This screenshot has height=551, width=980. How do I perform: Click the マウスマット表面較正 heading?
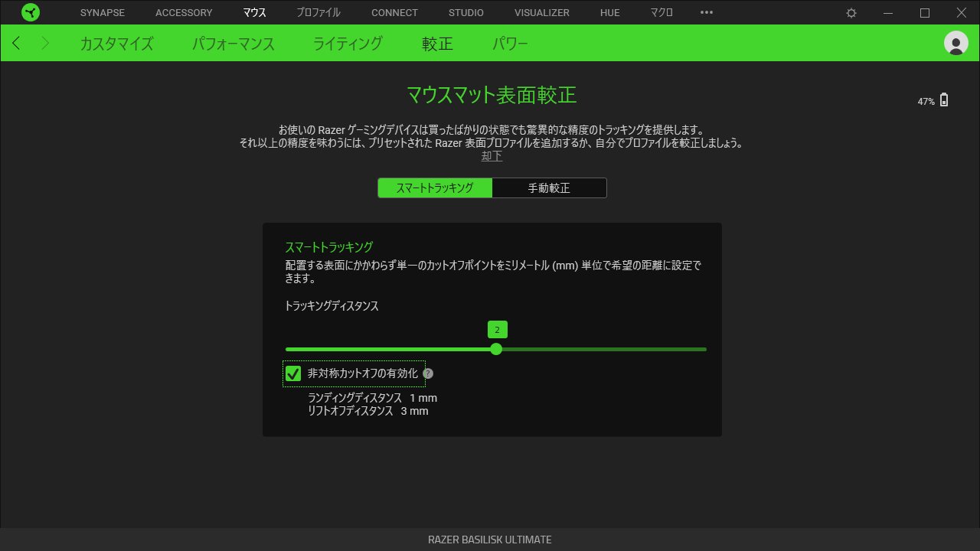(x=492, y=95)
